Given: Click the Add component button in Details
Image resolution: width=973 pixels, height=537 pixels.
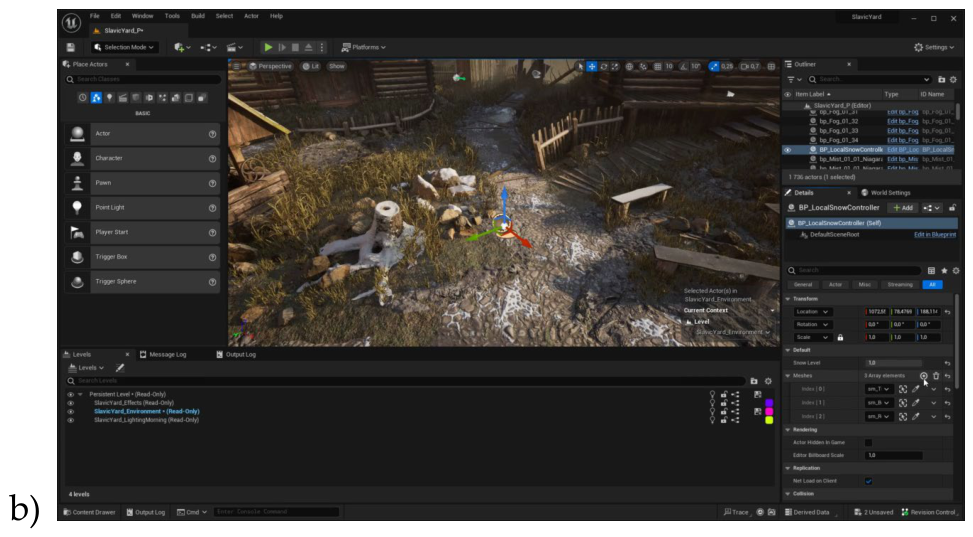Looking at the screenshot, I should 903,208.
